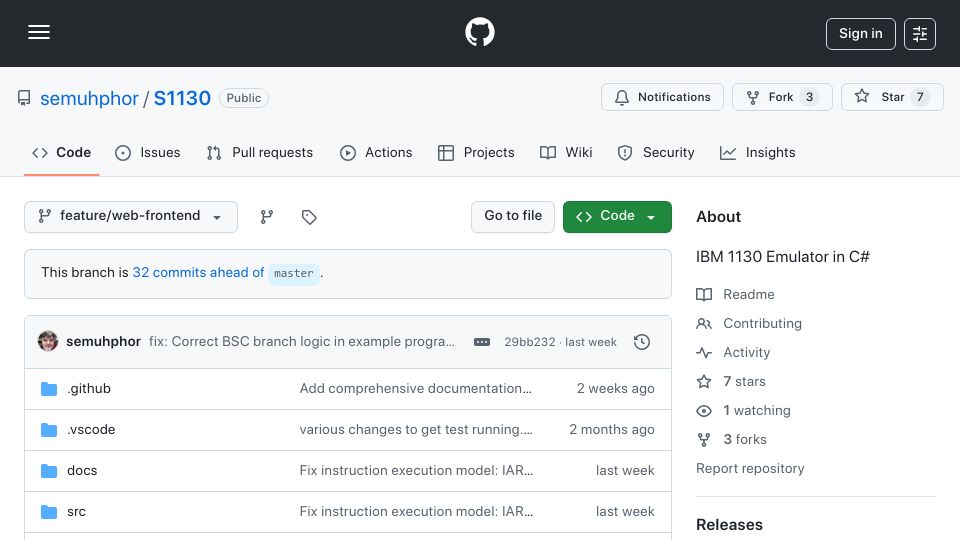The height and width of the screenshot is (540, 960).
Task: Open the Code tab
Action: click(x=61, y=152)
